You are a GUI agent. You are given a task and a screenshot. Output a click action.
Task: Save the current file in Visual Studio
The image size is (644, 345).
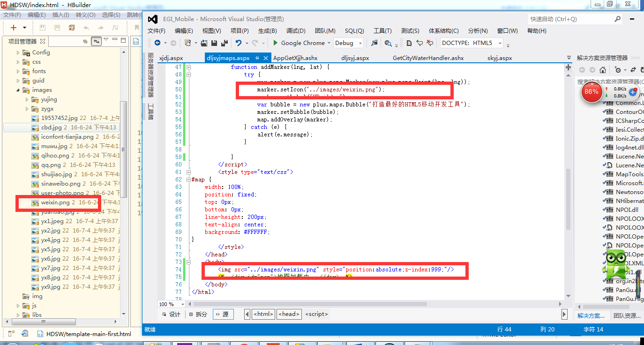point(214,43)
